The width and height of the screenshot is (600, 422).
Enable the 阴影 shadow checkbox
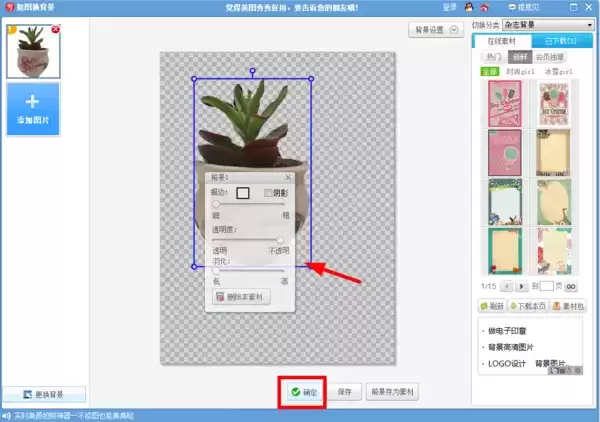[267, 191]
